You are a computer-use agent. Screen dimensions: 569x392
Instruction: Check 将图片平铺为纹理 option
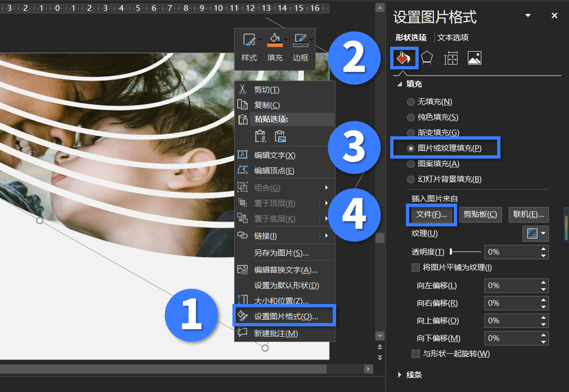pos(416,267)
